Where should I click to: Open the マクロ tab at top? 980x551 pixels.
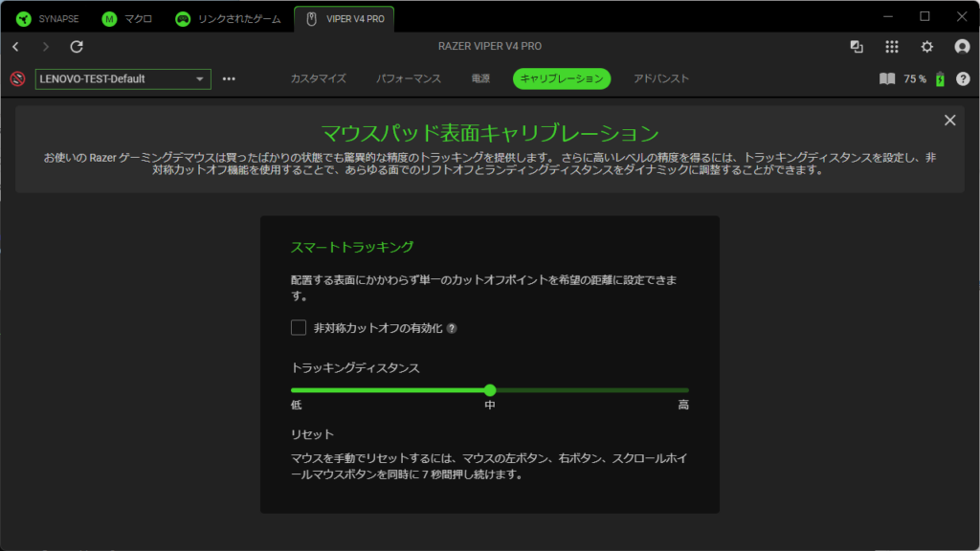(127, 18)
